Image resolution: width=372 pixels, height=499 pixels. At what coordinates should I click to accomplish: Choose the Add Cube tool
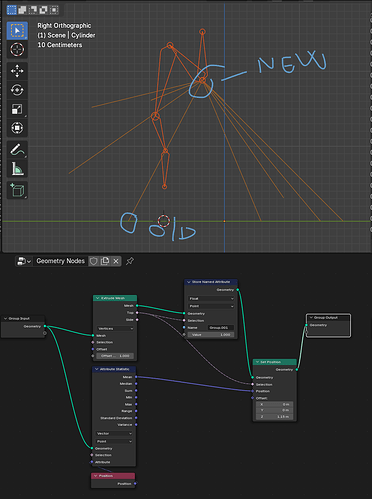(17, 190)
